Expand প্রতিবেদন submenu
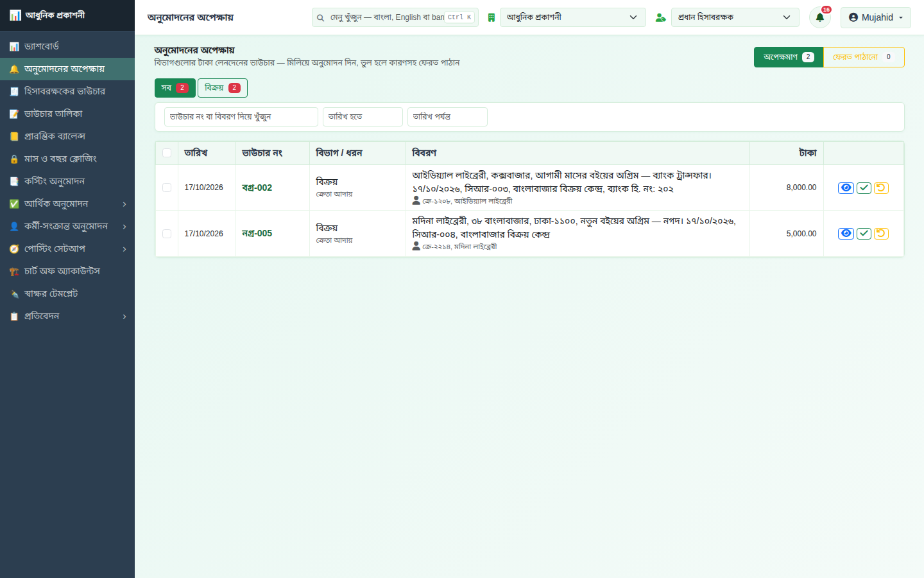Image resolution: width=924 pixels, height=578 pixels. coord(67,316)
